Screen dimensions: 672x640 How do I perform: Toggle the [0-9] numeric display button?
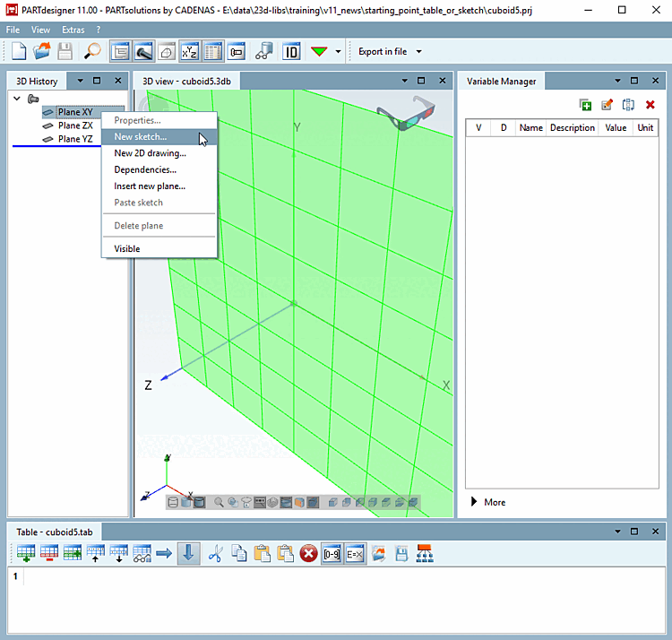332,554
